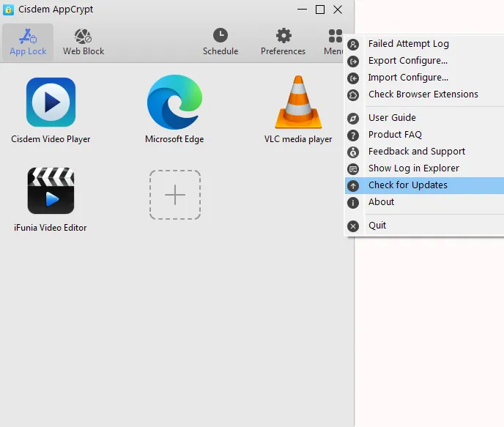Choose Show Log in Explorer
This screenshot has width=504, height=427.
click(x=424, y=168)
